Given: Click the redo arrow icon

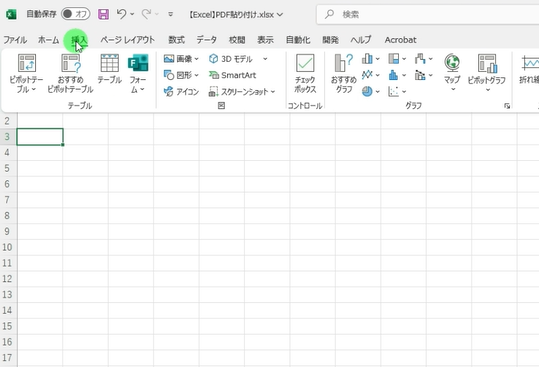Looking at the screenshot, I should click(146, 14).
